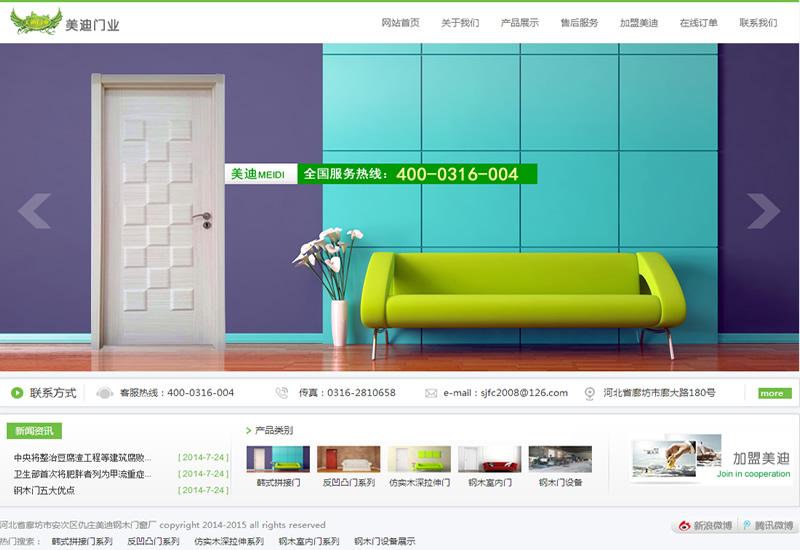Viewport: 800px width, 550px height.
Task: Open the 韩式拼接门 product thumbnail
Action: coord(278,459)
